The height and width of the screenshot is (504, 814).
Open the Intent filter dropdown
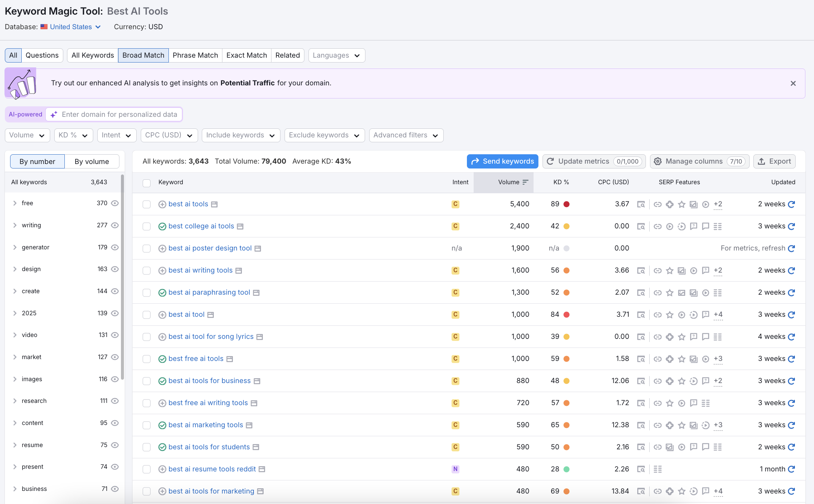tap(117, 136)
